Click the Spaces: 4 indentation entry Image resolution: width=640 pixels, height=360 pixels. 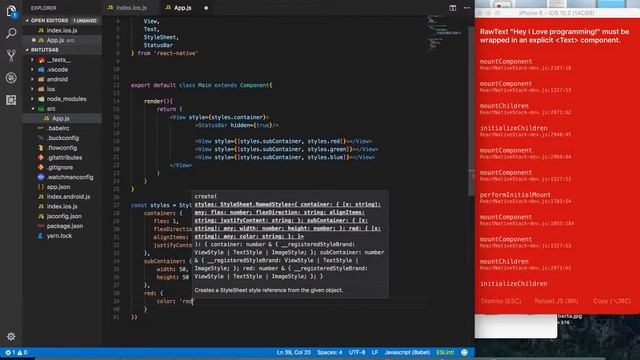coord(330,352)
